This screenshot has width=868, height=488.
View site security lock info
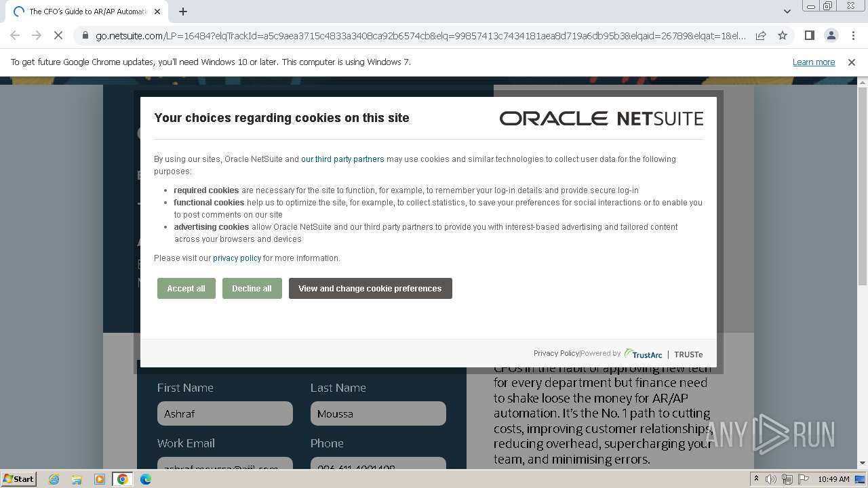[85, 35]
